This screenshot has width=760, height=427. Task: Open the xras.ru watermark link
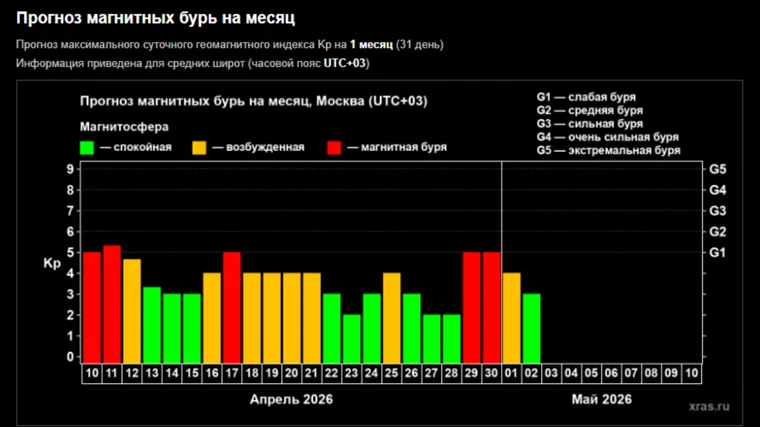[x=711, y=407]
